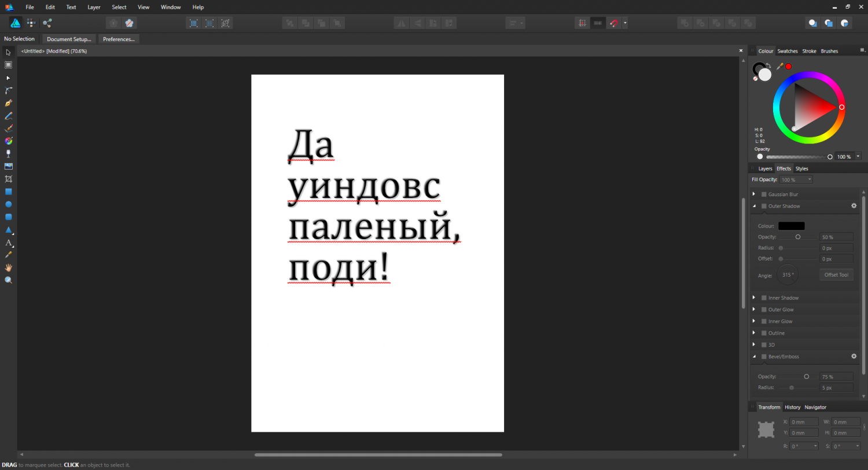This screenshot has width=868, height=470.
Task: Enable the Outline effect checkbox
Action: click(764, 333)
